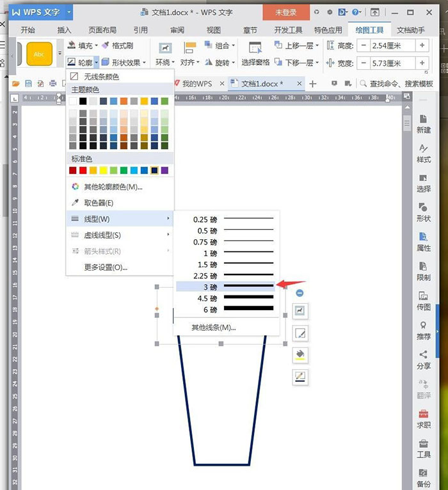
Task: Open the rotate (旋转) dropdown
Action: tap(220, 62)
